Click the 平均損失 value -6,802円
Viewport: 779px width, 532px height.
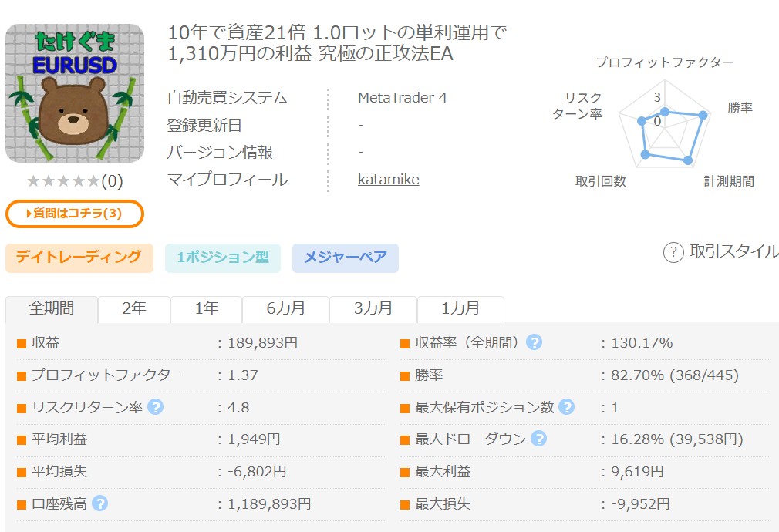click(257, 472)
